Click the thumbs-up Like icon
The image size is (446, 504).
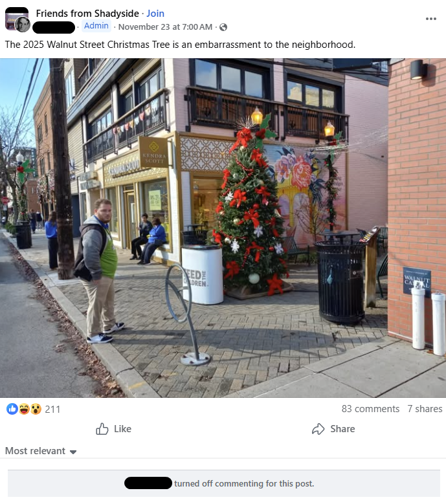click(102, 429)
